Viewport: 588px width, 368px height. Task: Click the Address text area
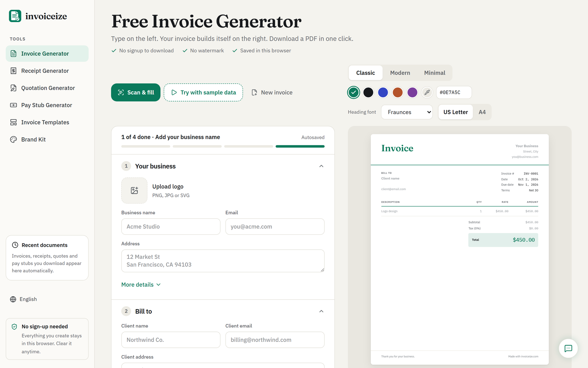(x=223, y=261)
